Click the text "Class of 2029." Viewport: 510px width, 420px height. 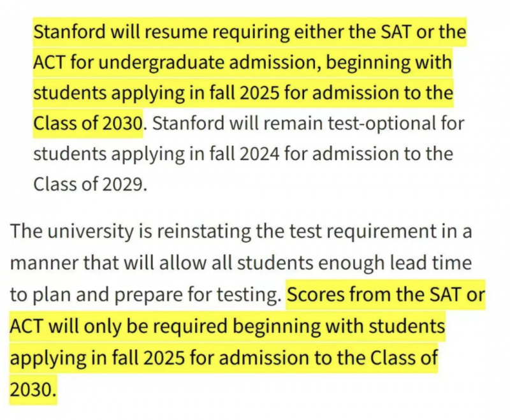click(x=90, y=184)
